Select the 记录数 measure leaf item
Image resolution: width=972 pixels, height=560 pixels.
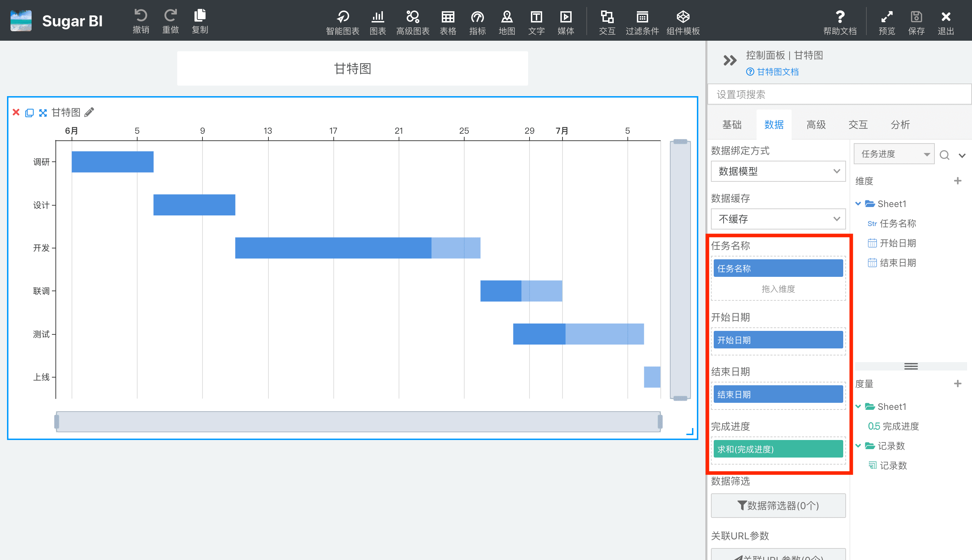click(888, 465)
